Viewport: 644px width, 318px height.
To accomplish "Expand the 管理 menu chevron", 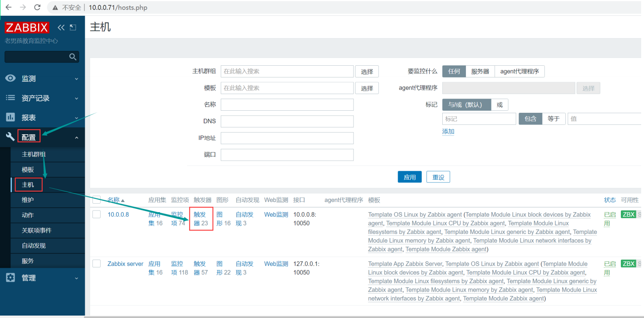I will pos(77,278).
